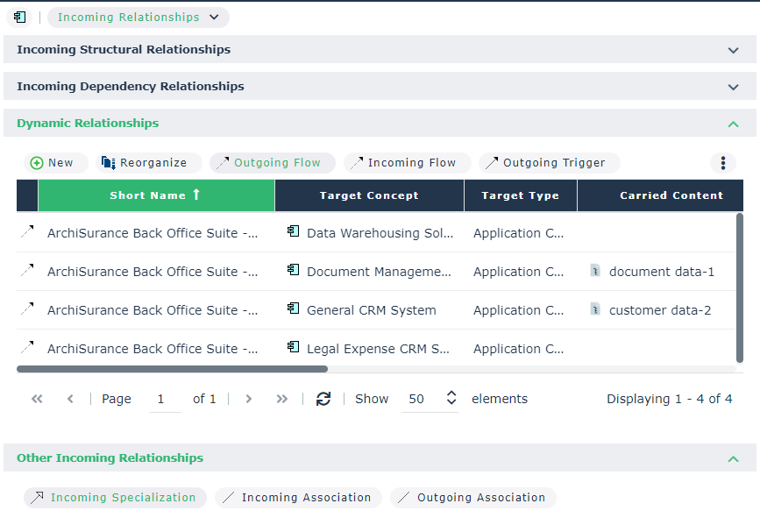
Task: Go to the last page using double-arrow
Action: [281, 399]
